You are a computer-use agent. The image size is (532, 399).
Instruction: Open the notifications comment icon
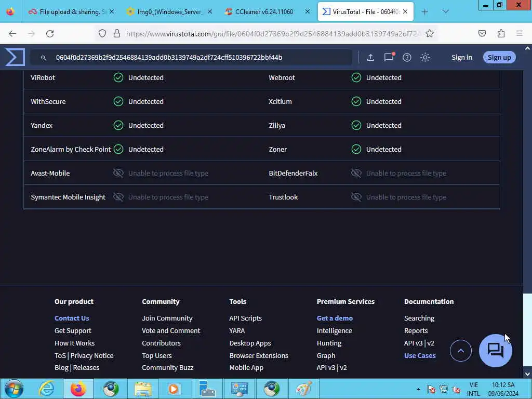(x=389, y=57)
